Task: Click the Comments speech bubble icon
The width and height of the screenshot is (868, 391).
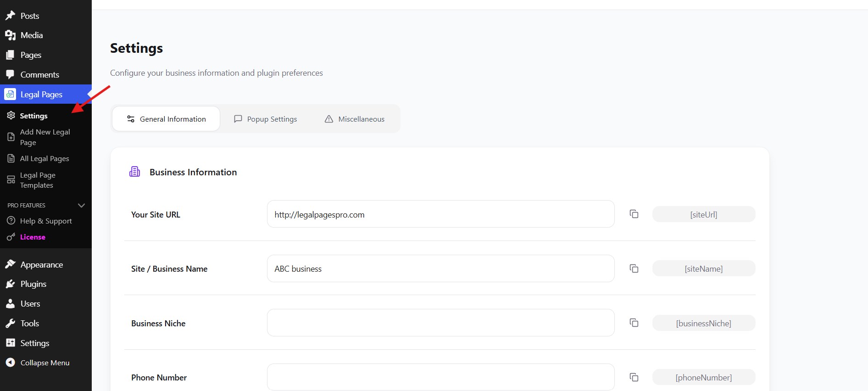Action: (10, 74)
